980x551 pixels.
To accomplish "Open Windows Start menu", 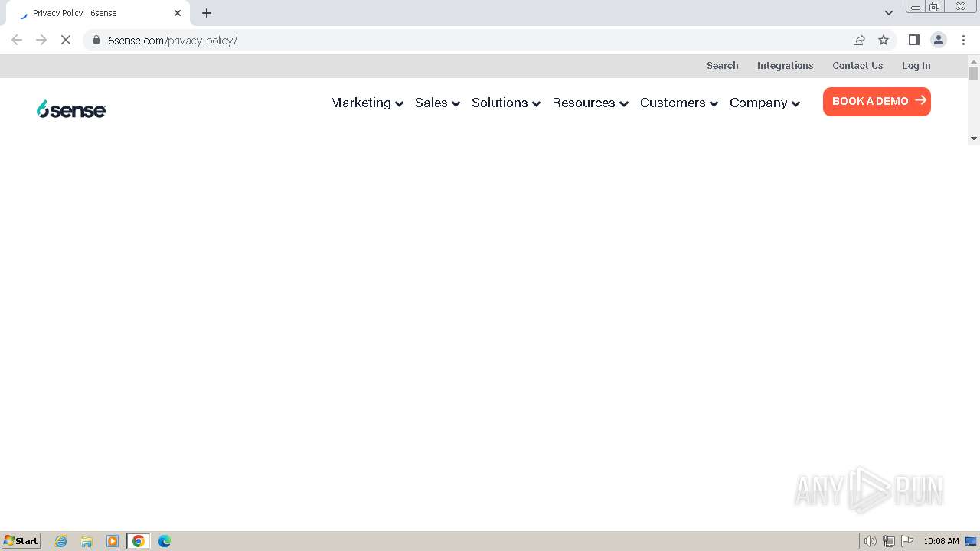I will pos(21,540).
